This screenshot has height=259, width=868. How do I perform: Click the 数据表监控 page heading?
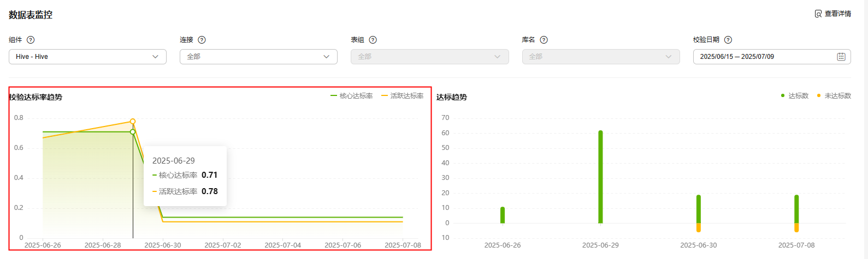pos(31,15)
